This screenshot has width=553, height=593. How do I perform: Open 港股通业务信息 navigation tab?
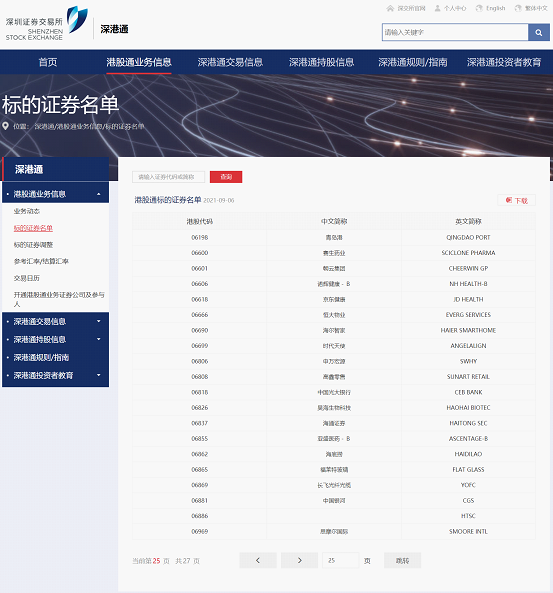pos(139,62)
